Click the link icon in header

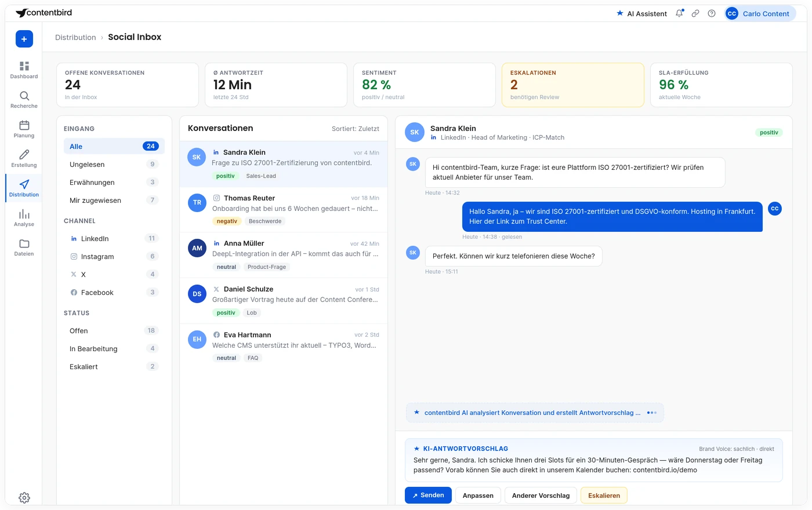[695, 13]
